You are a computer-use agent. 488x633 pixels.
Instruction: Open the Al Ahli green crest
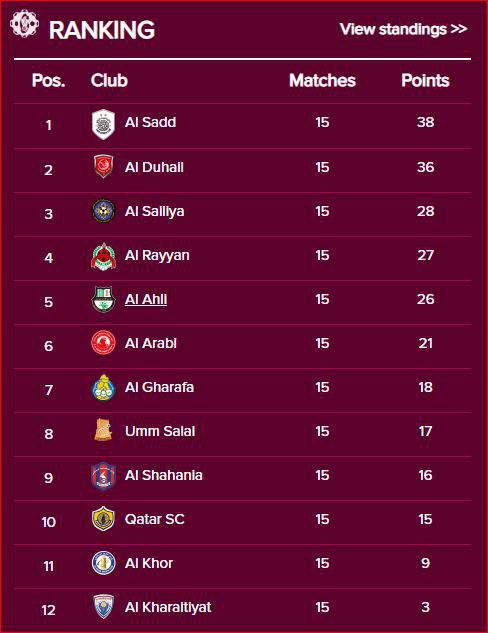(103, 300)
